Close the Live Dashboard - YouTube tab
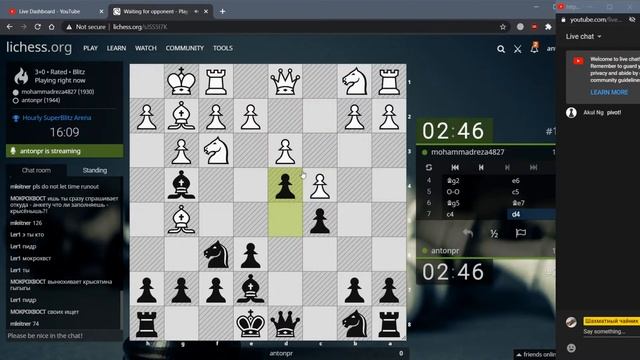This screenshot has height=360, width=640. pos(101,11)
